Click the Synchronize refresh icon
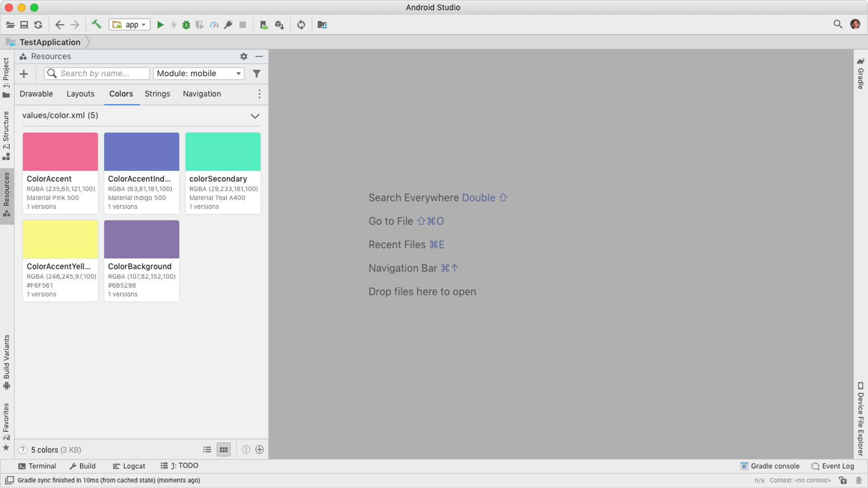Viewport: 868px width, 488px height. 38,25
